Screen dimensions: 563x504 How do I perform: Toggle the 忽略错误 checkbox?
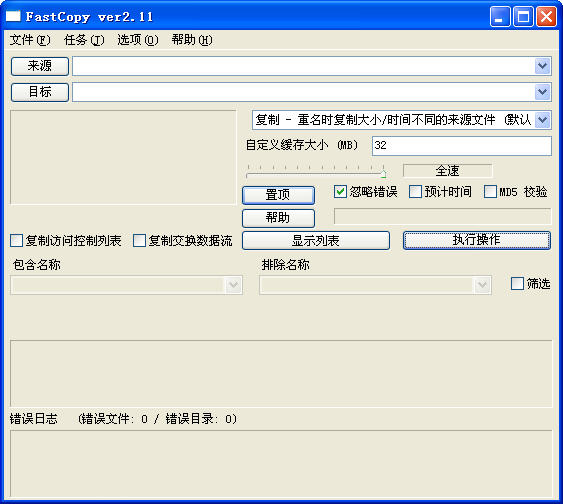[x=340, y=191]
